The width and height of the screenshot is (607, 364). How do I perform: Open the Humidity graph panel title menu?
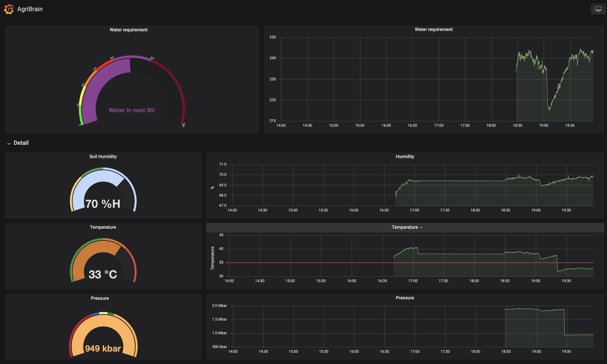(x=405, y=156)
